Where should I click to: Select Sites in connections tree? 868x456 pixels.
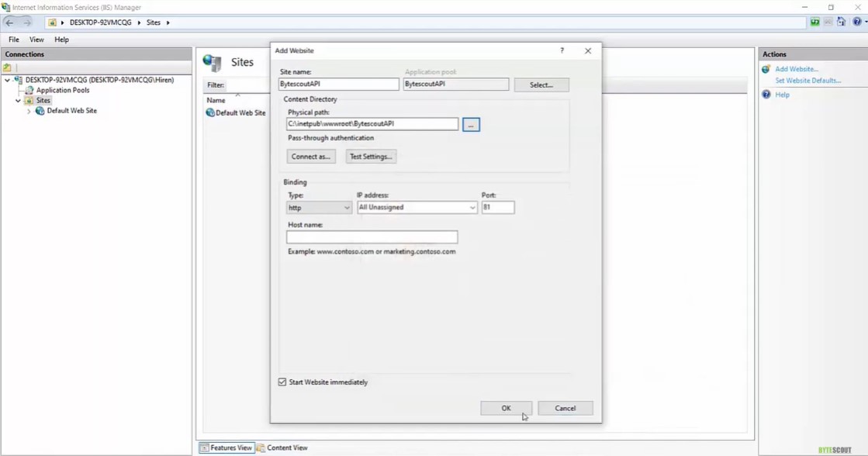coord(43,101)
